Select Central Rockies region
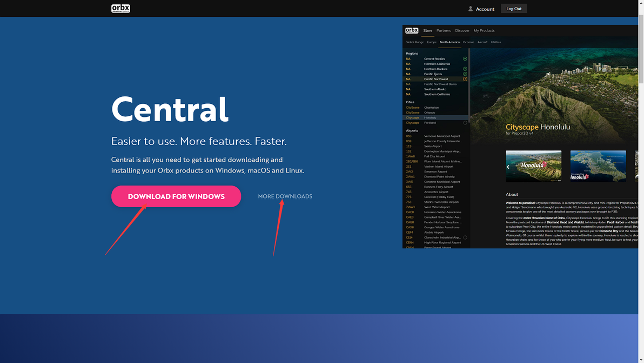The width and height of the screenshot is (644, 363). pos(435,59)
